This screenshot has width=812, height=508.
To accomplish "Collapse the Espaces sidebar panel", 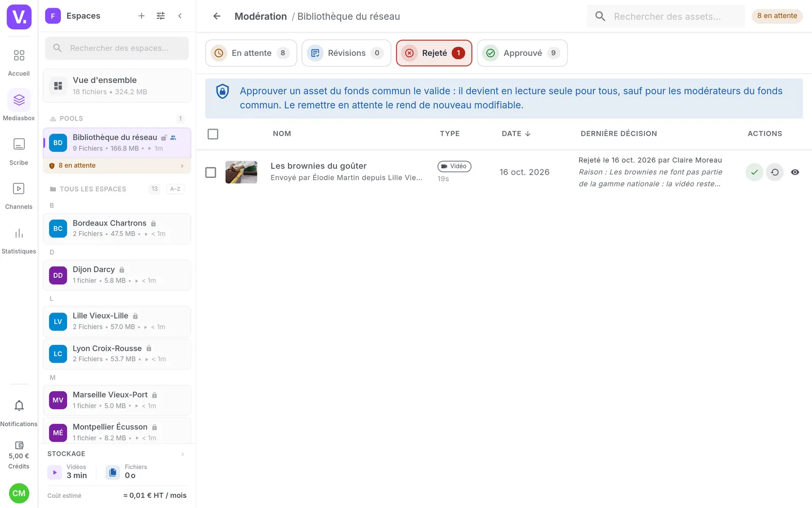I will coord(180,16).
